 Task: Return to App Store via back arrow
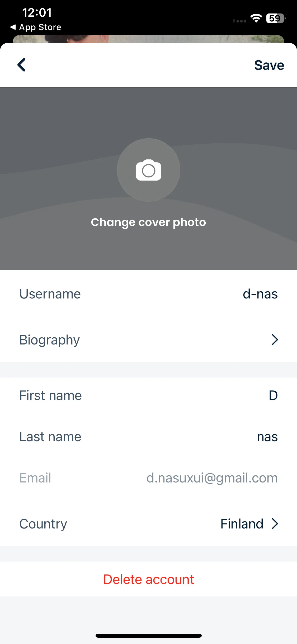point(13,27)
